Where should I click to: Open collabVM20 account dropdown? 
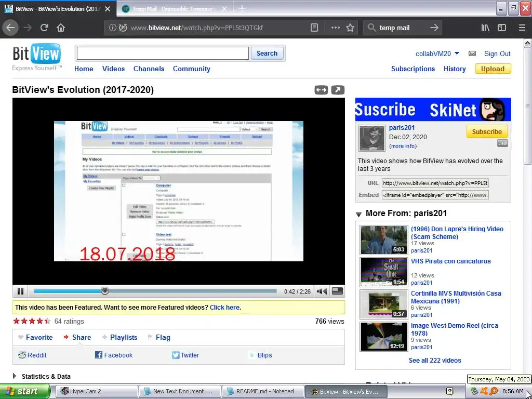tap(437, 54)
